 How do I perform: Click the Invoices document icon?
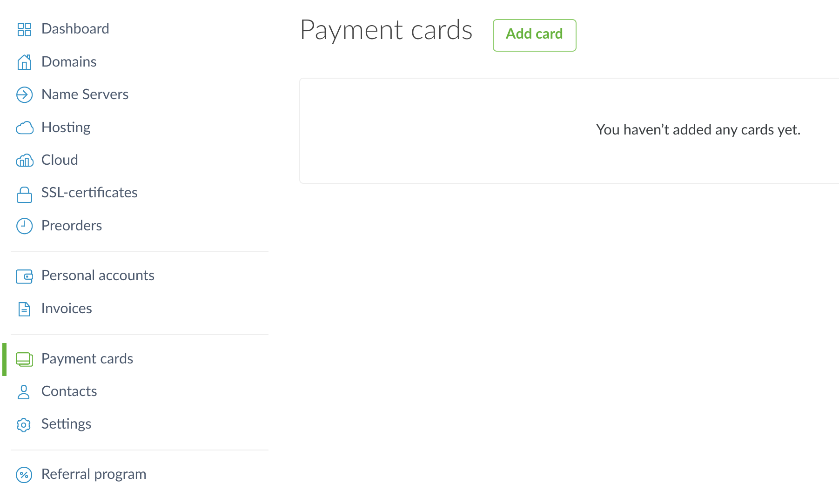(x=24, y=309)
